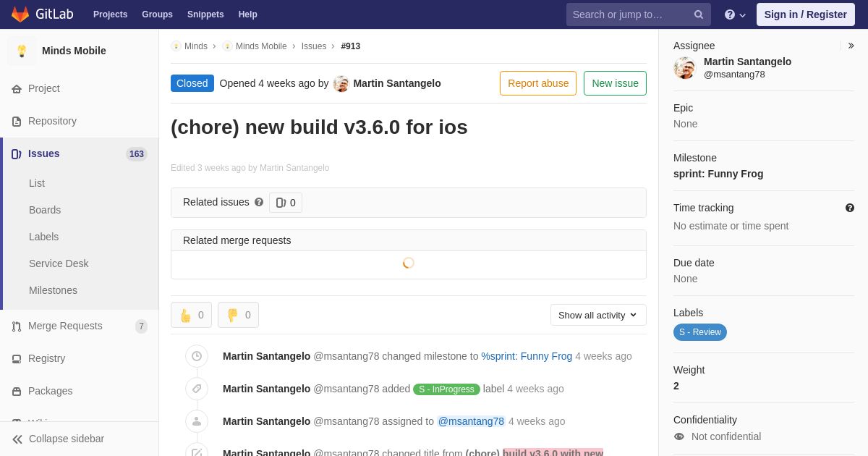The image size is (868, 456).
Task: Open Service Desk submenu item
Action: (59, 263)
